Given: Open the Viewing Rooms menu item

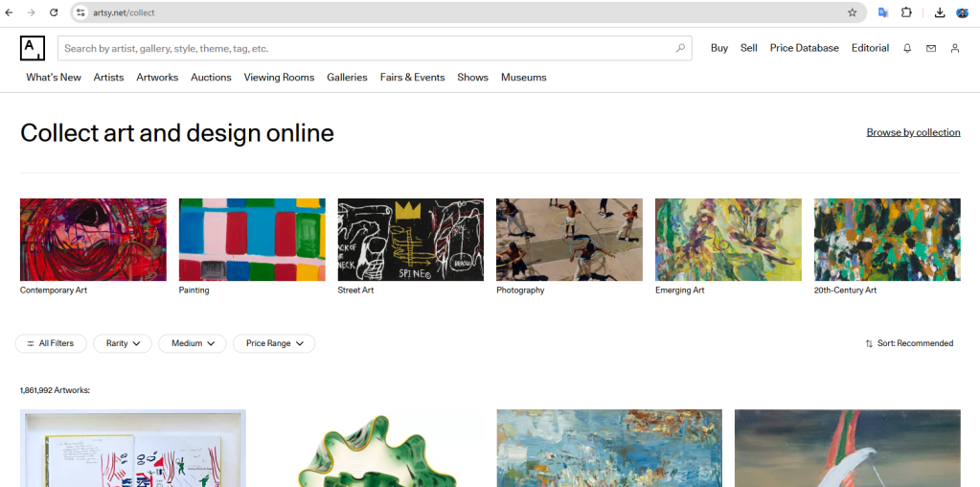Looking at the screenshot, I should coord(279,78).
